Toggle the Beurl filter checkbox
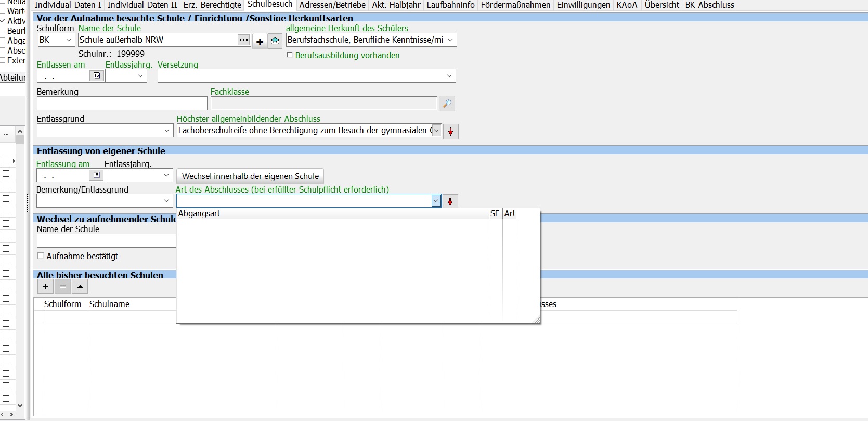 tap(3, 31)
